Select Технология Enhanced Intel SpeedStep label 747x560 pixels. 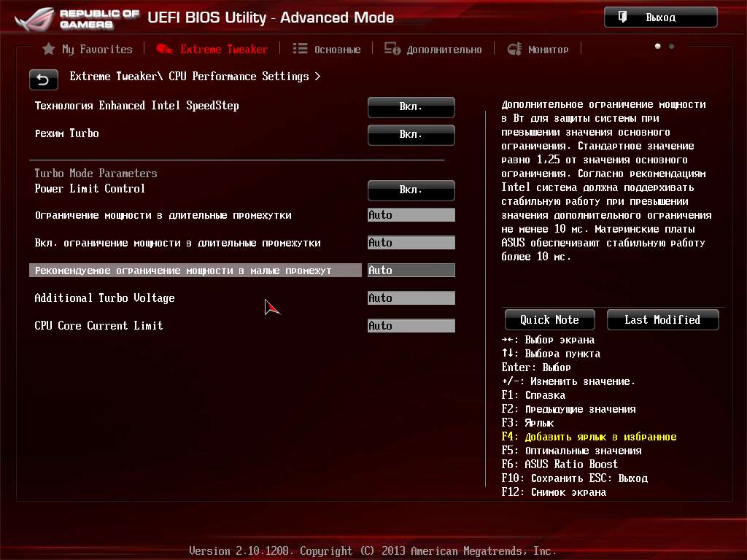136,106
